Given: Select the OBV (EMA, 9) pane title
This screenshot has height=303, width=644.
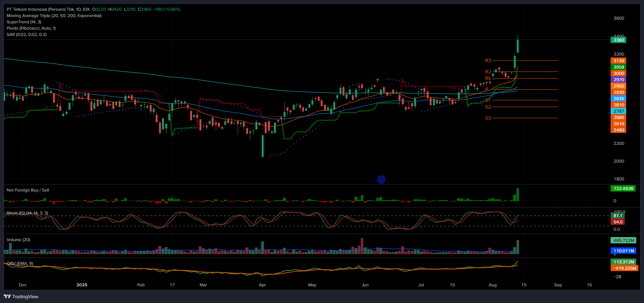Looking at the screenshot, I should click(20, 263).
